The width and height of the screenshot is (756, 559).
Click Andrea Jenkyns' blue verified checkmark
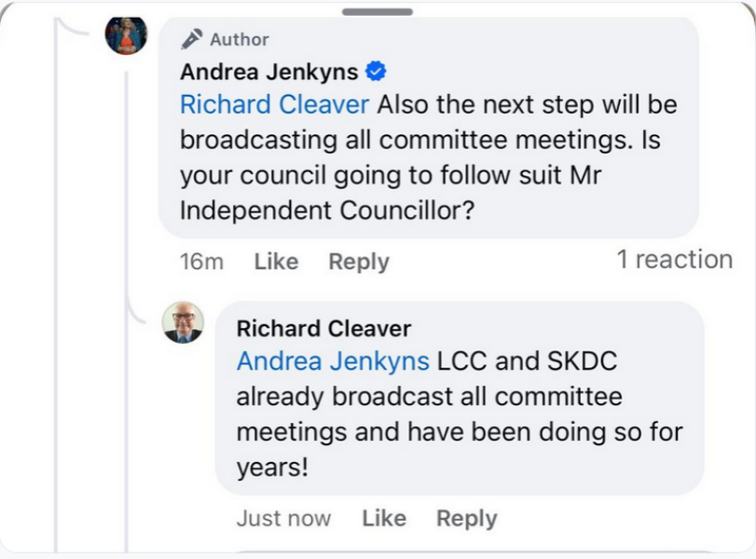click(x=377, y=69)
